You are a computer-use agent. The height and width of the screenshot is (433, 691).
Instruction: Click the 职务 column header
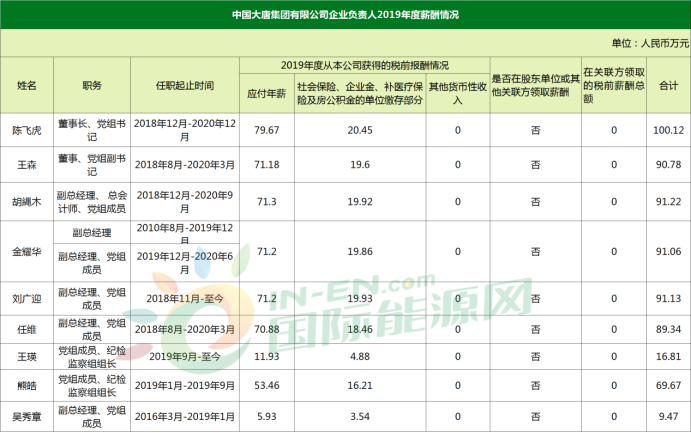(92, 85)
